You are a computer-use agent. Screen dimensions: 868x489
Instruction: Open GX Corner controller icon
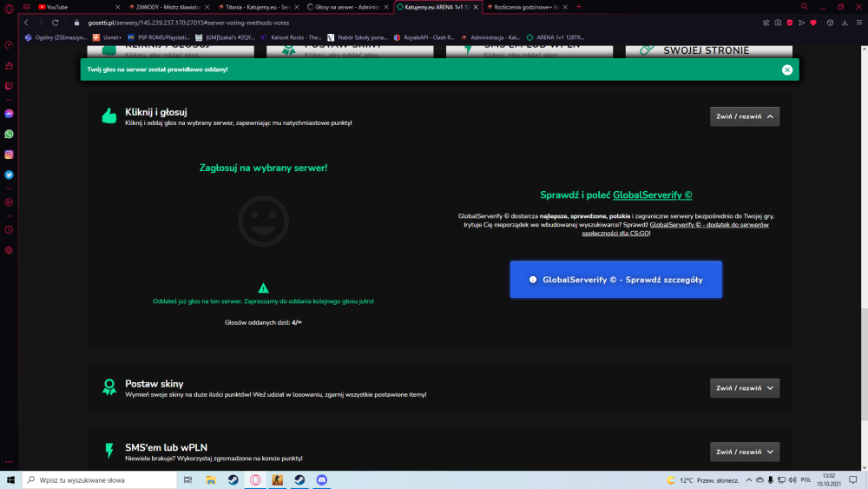click(x=27, y=7)
